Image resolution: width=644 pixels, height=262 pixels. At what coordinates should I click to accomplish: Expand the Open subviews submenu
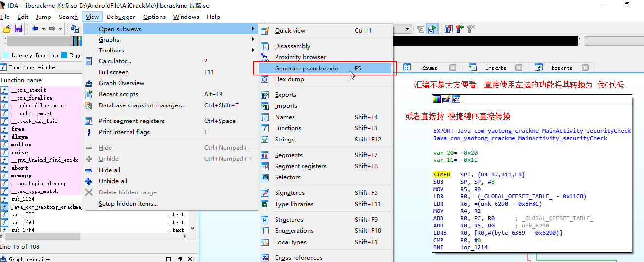click(170, 29)
